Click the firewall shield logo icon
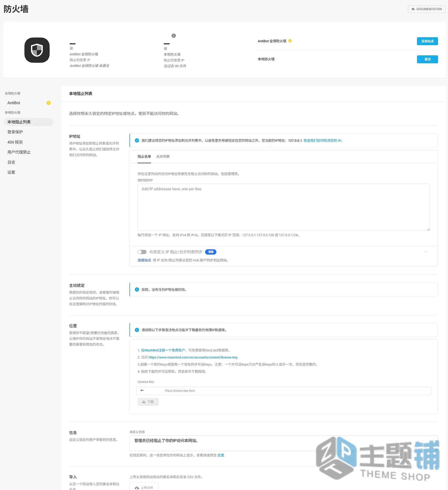 [x=37, y=50]
